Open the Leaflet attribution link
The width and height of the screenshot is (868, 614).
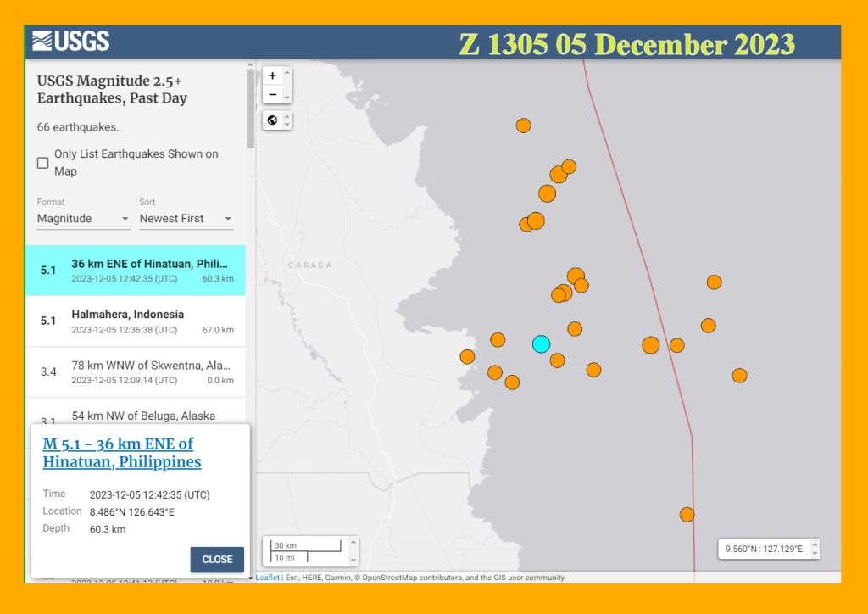pos(268,578)
